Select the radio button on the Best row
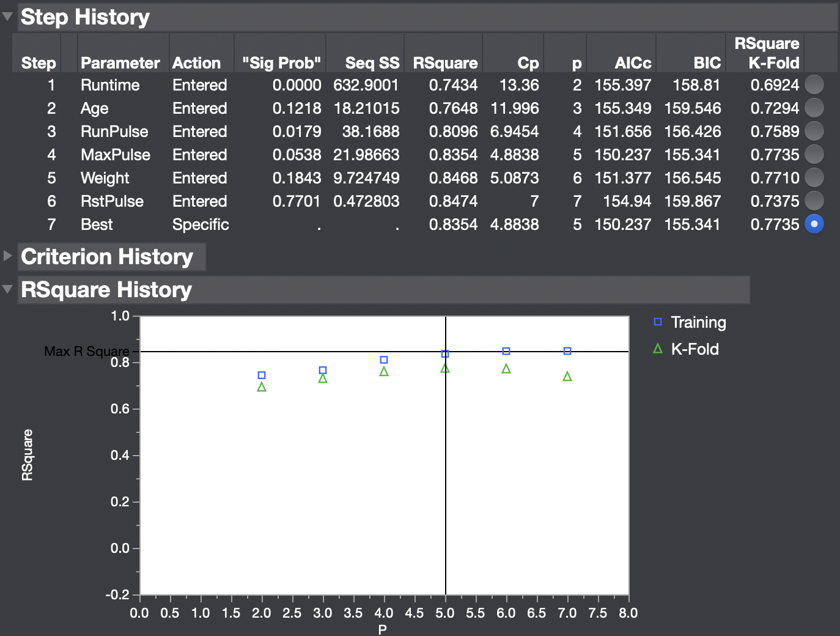Viewport: 840px width, 636px height. [814, 224]
